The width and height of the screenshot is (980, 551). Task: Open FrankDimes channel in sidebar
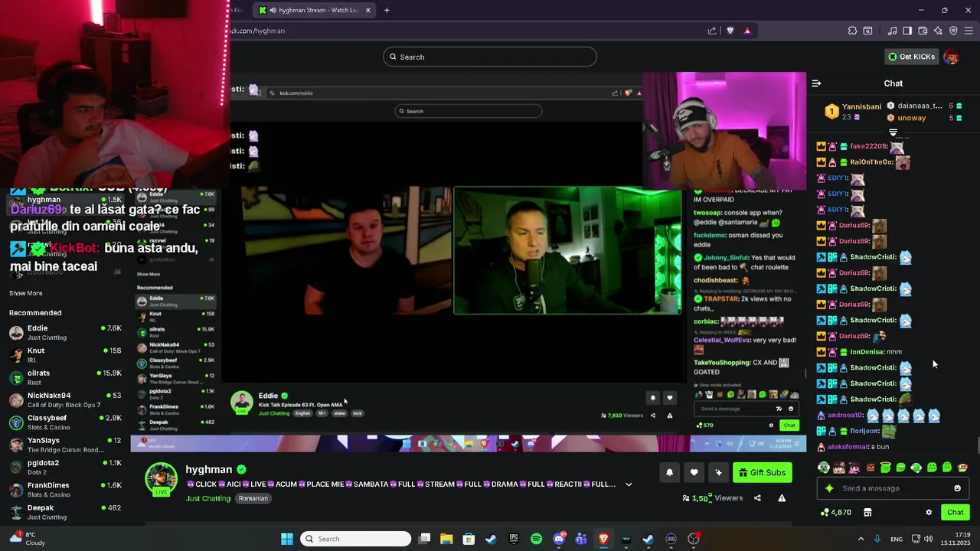coord(65,489)
